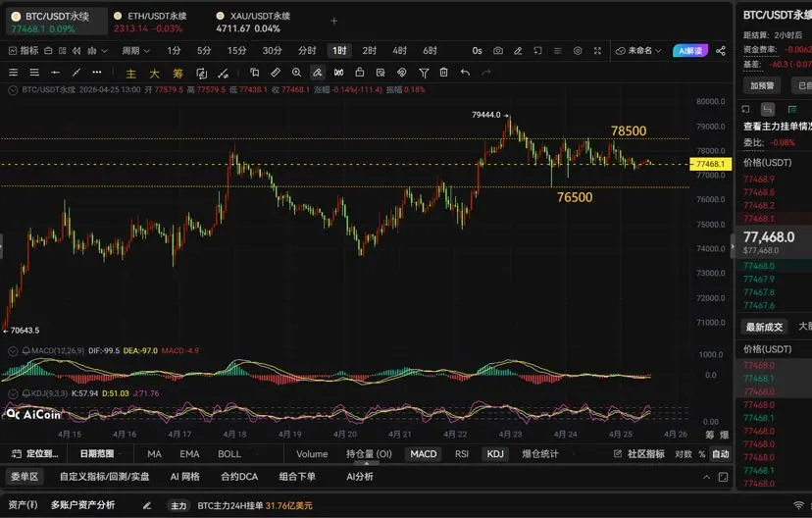Toggle 对数 log scale
The image size is (812, 518).
pyautogui.click(x=684, y=454)
